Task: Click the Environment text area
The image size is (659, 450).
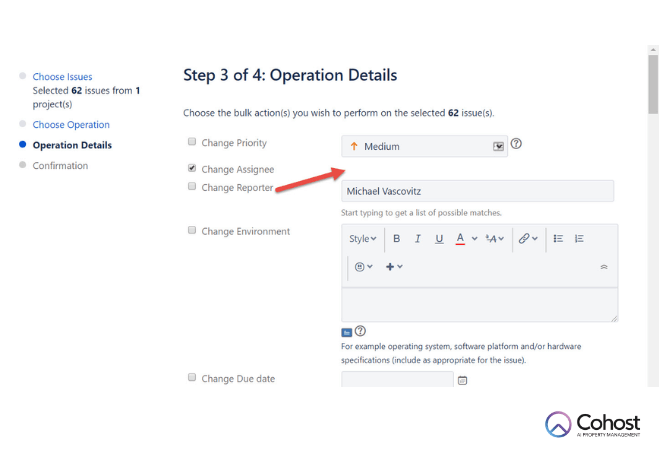Action: click(x=480, y=305)
